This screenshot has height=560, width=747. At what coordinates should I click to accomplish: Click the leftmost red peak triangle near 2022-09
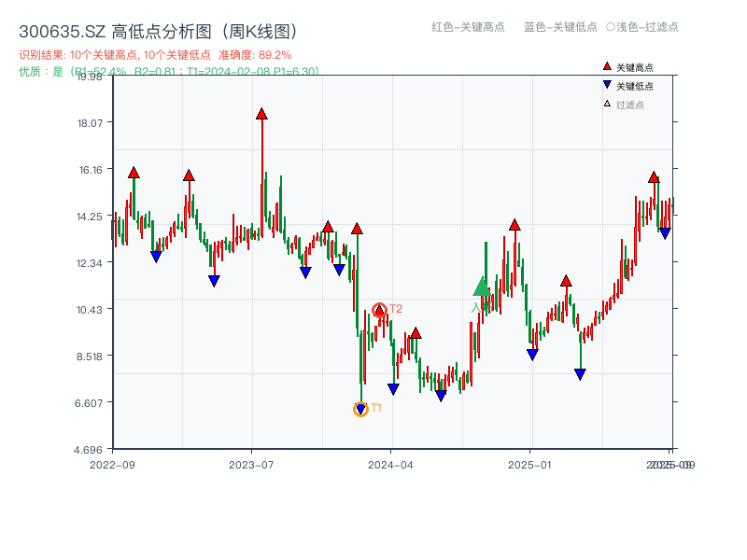pos(133,173)
